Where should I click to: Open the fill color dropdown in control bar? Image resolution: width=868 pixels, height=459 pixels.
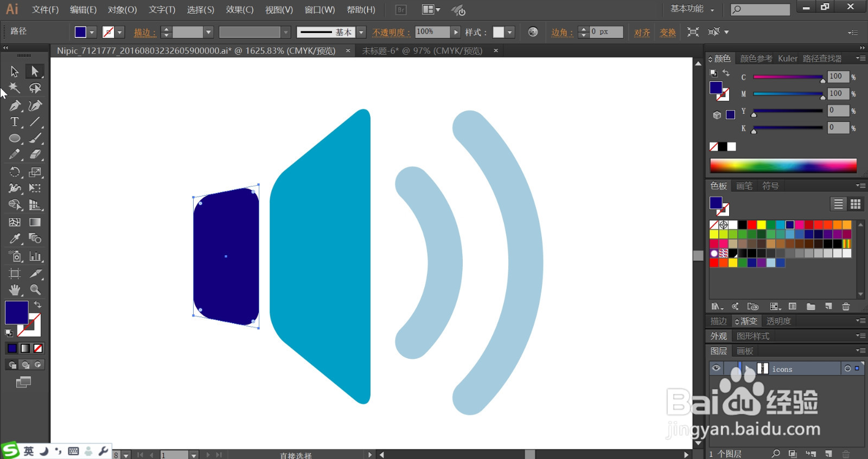pos(92,32)
